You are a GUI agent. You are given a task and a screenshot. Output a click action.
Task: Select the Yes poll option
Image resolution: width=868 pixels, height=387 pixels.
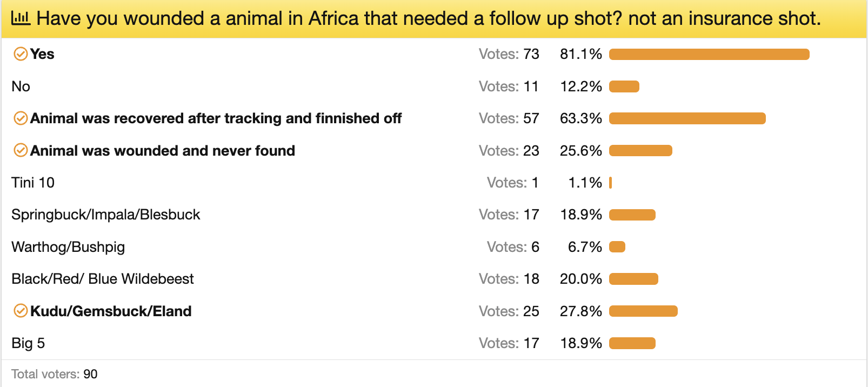42,54
